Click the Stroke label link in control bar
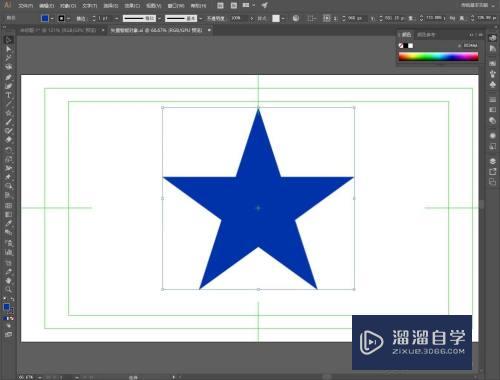Screen dimensions: 500x380 [81, 19]
